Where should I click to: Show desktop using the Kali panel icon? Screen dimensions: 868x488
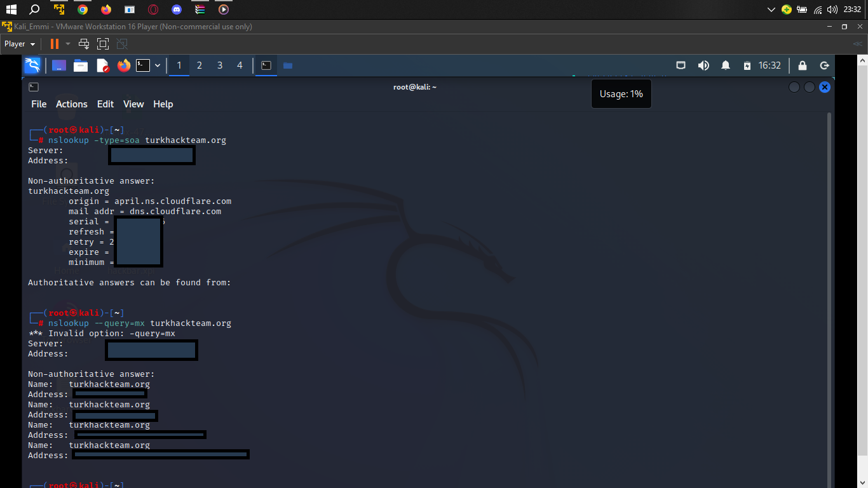(x=59, y=65)
